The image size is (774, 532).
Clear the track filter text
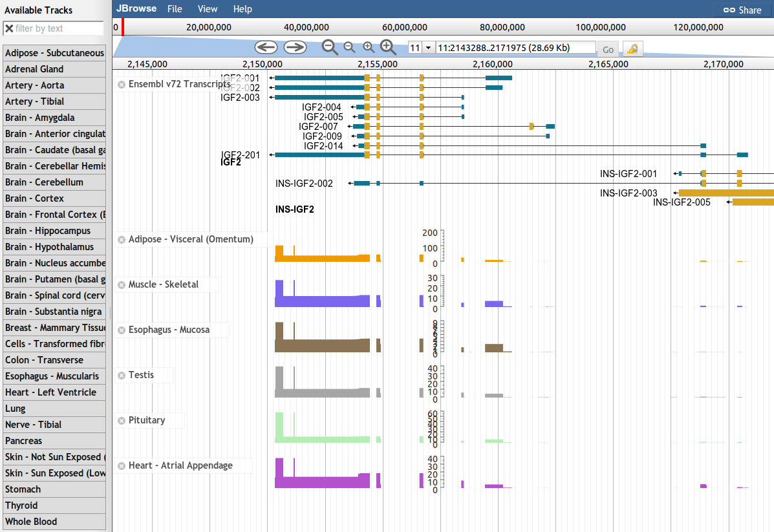[9, 28]
